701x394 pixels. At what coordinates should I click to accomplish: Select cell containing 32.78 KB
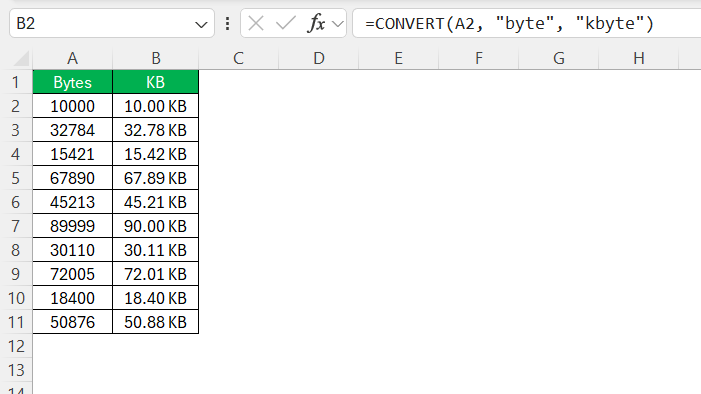point(156,130)
